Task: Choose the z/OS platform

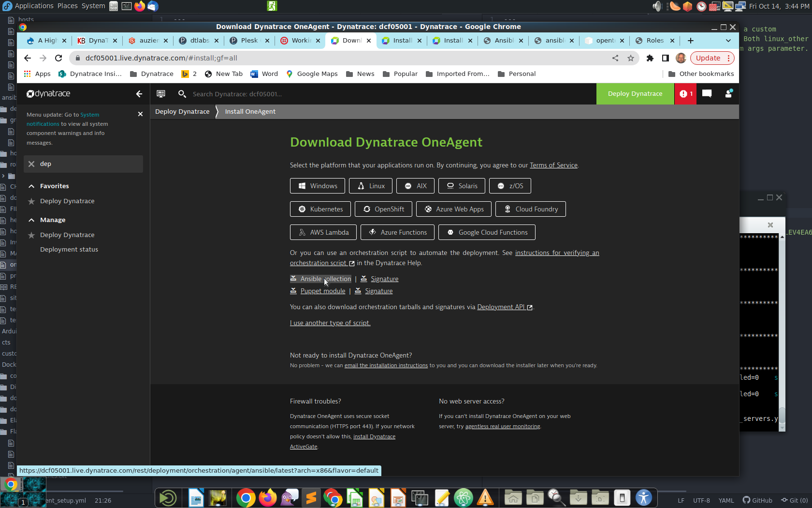Action: point(510,186)
